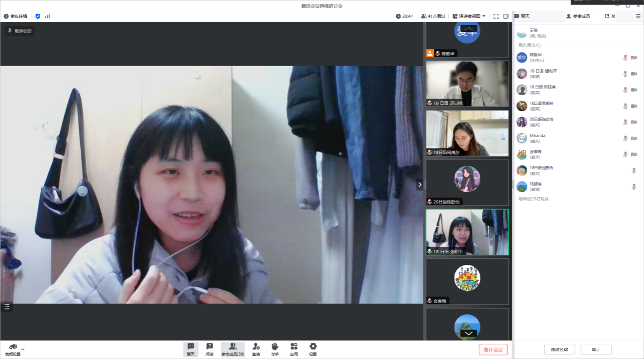Screen dimensions: 644x359
Task: Click the 离开会议 leave meeting button
Action: click(x=493, y=350)
